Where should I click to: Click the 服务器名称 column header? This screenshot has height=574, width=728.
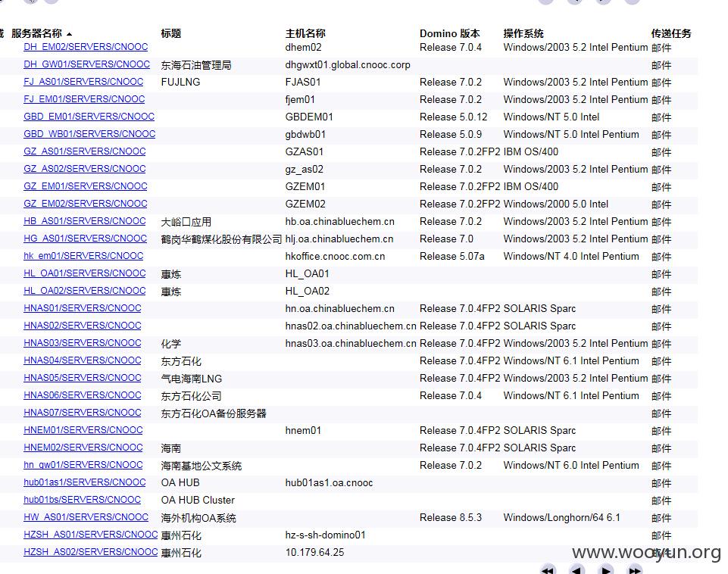(x=36, y=33)
